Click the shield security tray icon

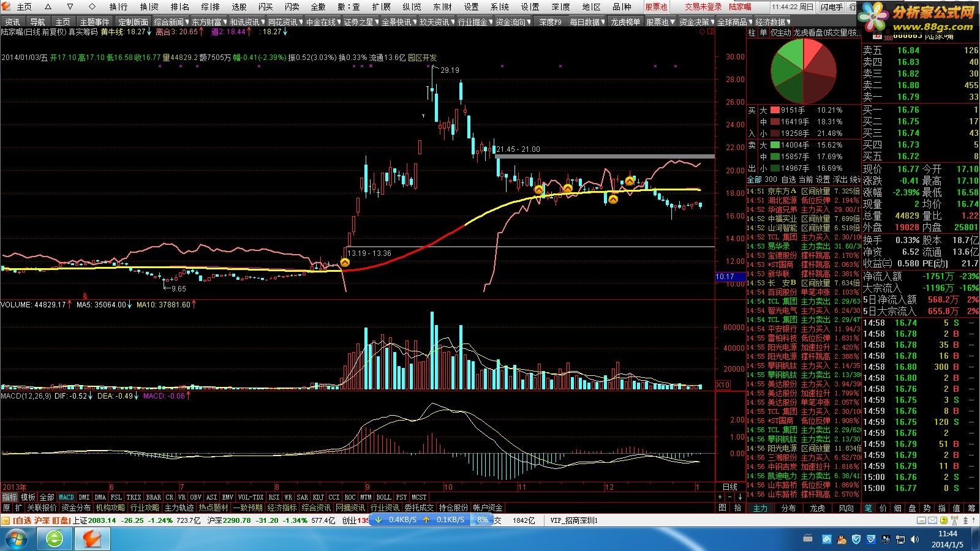point(856,539)
